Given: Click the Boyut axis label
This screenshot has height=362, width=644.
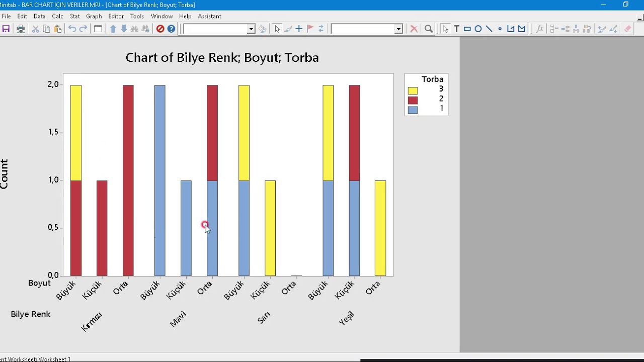Looking at the screenshot, I should (39, 283).
